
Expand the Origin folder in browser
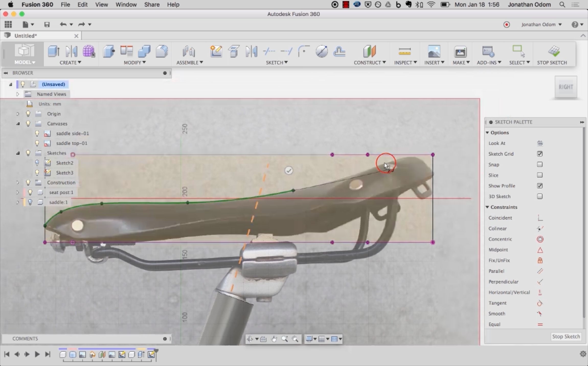[x=18, y=114]
